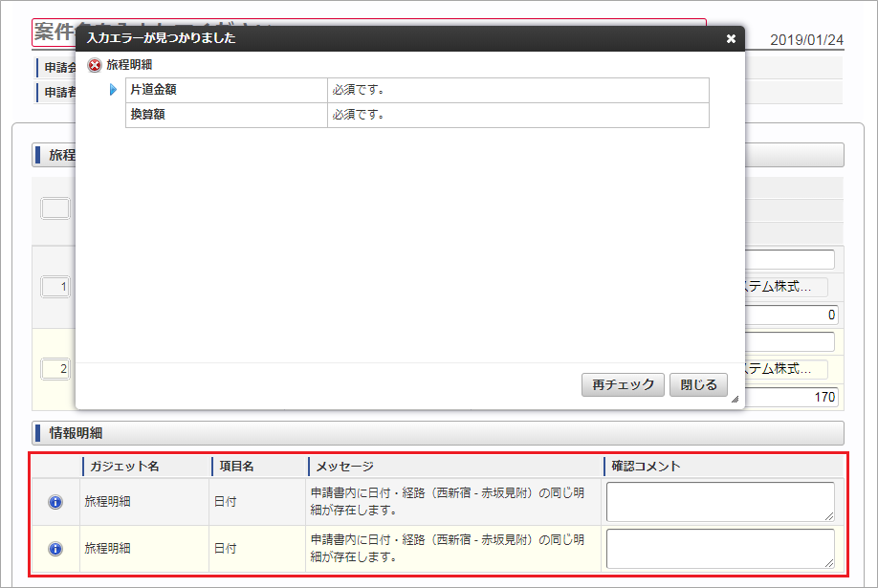Click the info icon in second 情報明細 row
Image resolution: width=878 pixels, height=588 pixels.
(55, 549)
